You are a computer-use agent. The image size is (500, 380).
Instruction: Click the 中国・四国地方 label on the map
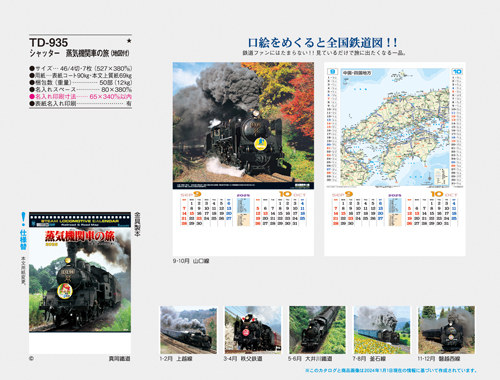pos(357,73)
